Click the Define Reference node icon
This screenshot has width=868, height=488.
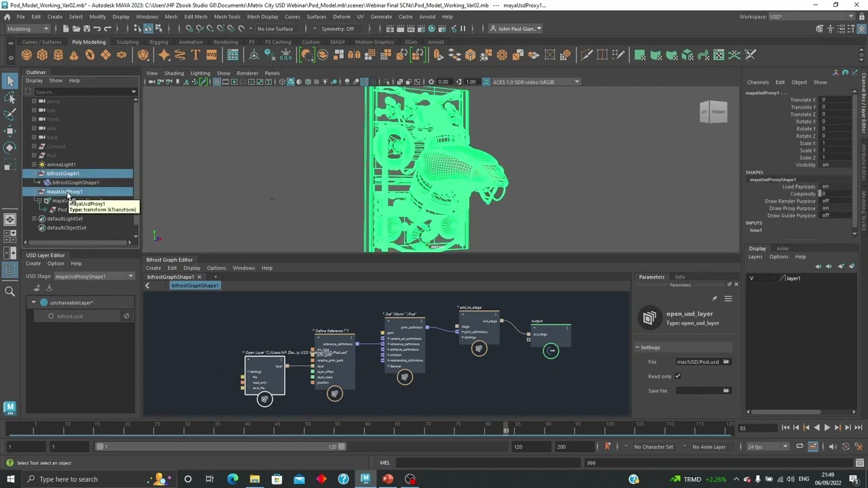pos(334,393)
